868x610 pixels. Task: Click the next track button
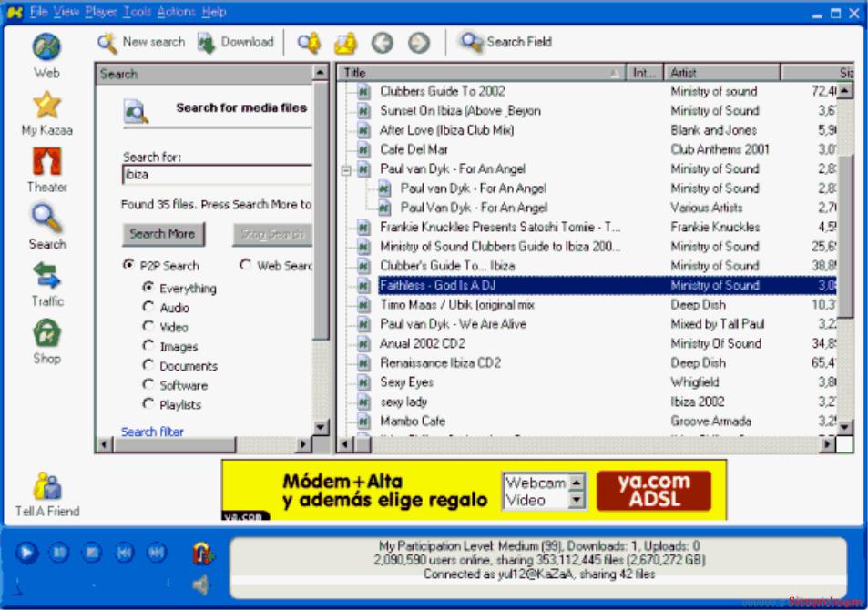[157, 552]
